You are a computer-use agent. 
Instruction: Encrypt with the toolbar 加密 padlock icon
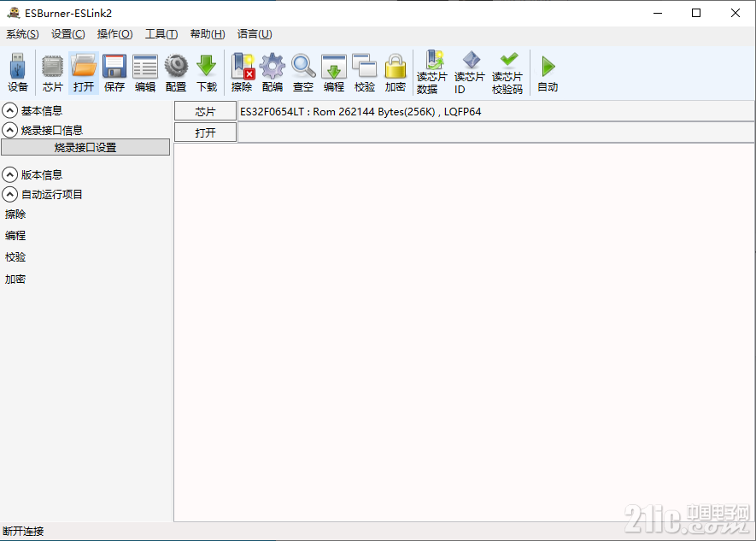point(396,73)
